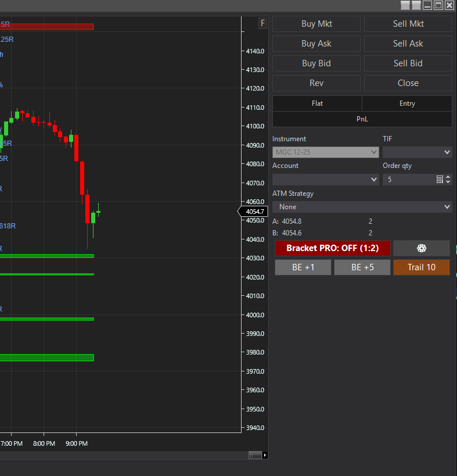Toggle Bracket PRO OFF (1:2) button

(x=333, y=248)
